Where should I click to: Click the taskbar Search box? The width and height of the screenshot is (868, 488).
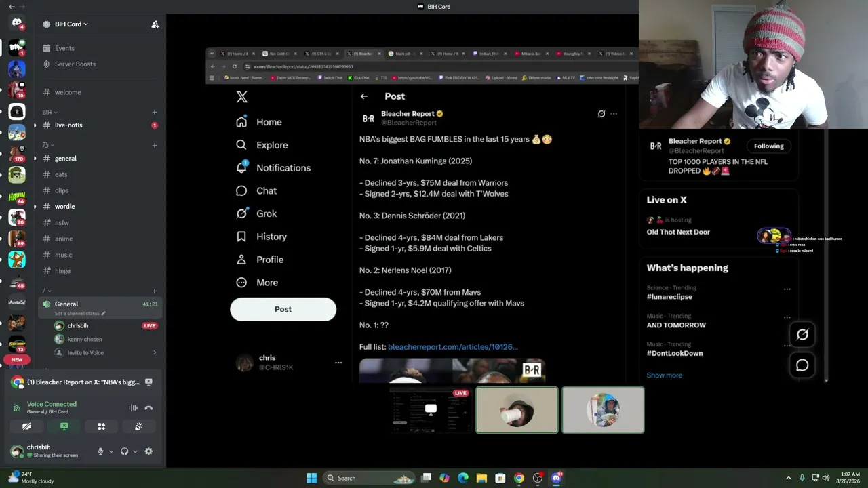coord(369,478)
